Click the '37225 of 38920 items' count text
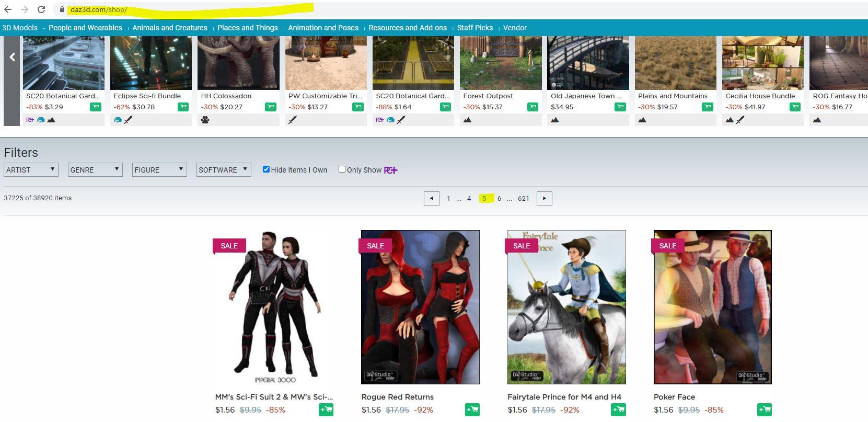The height and width of the screenshot is (422, 868). (x=38, y=198)
